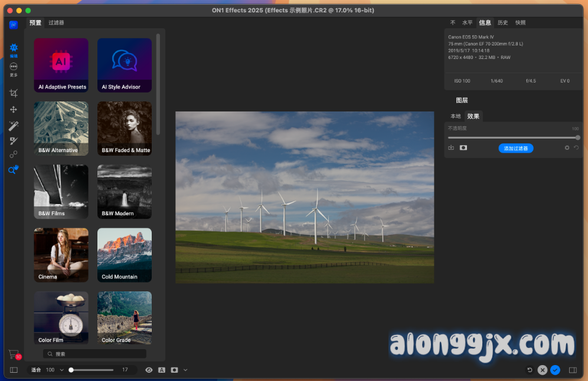The width and height of the screenshot is (588, 381).
Task: Open the shopping cart with 30 badge
Action: tap(14, 354)
